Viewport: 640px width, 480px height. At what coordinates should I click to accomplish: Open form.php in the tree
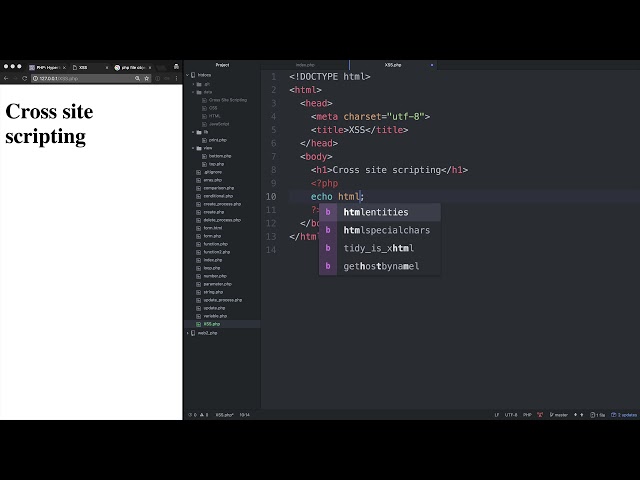[x=212, y=236]
